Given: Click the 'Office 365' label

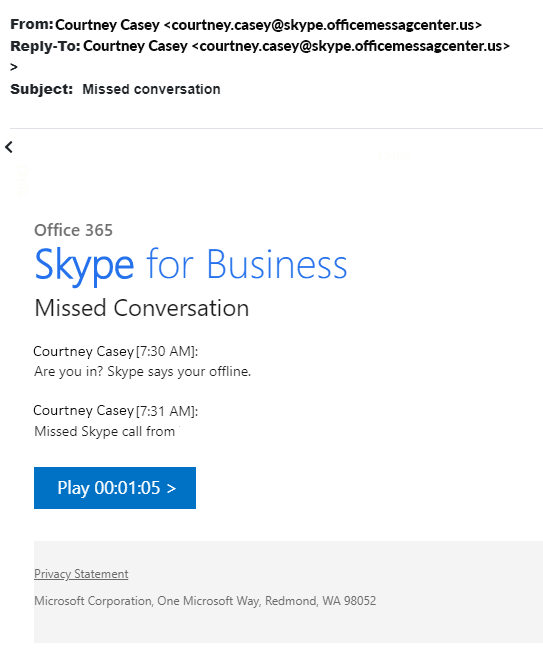Looking at the screenshot, I should click(x=73, y=230).
